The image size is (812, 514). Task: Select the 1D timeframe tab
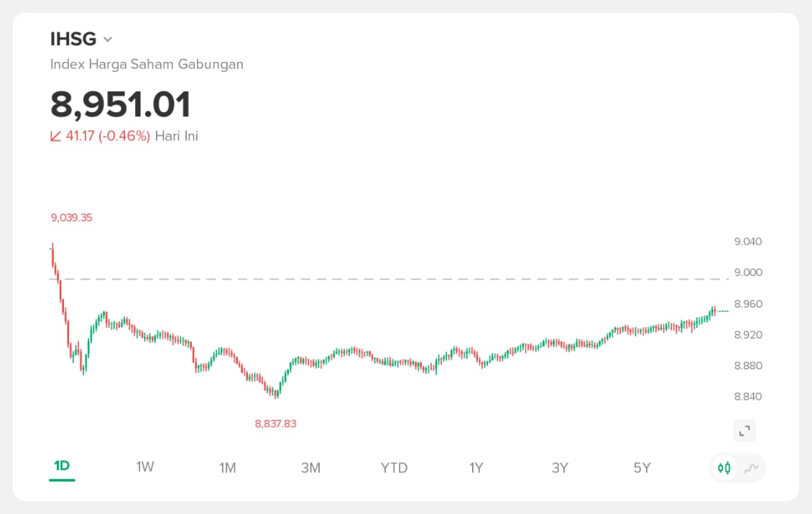(x=62, y=467)
